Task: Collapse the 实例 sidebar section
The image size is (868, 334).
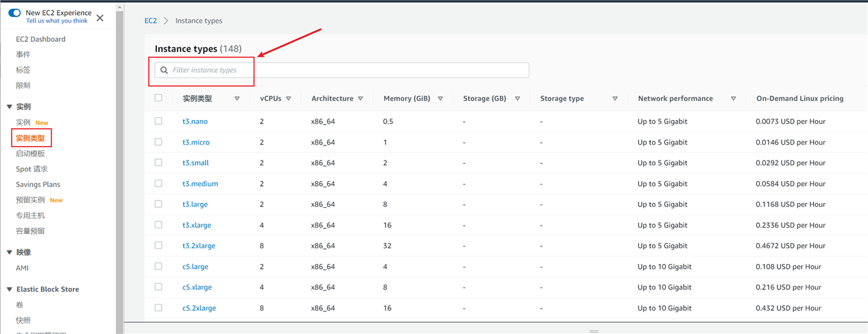Action: (x=10, y=107)
